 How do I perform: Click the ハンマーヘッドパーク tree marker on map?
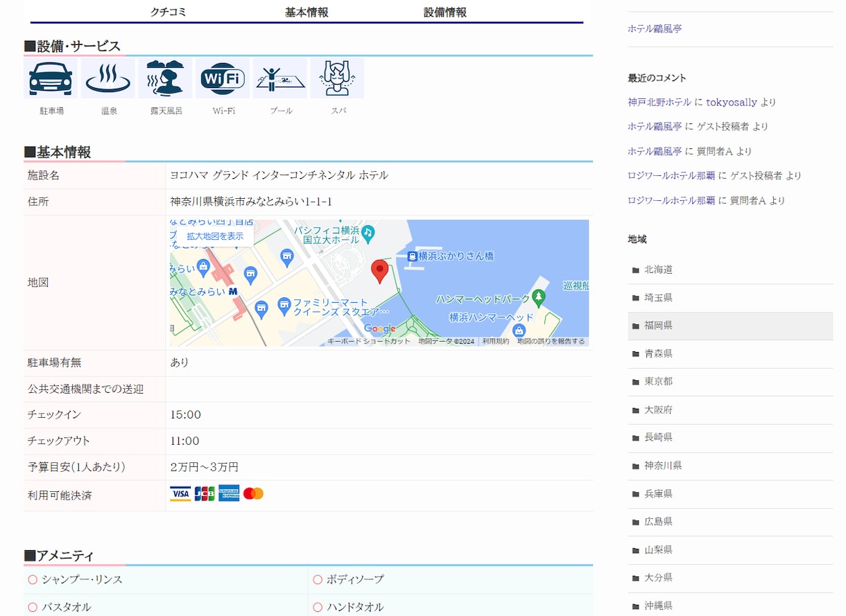tap(539, 299)
